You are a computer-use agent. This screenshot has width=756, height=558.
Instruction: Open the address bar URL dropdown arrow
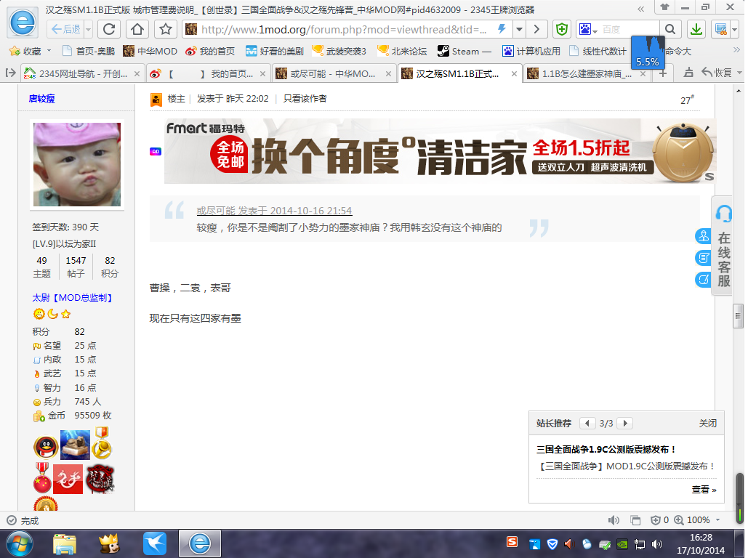point(519,29)
